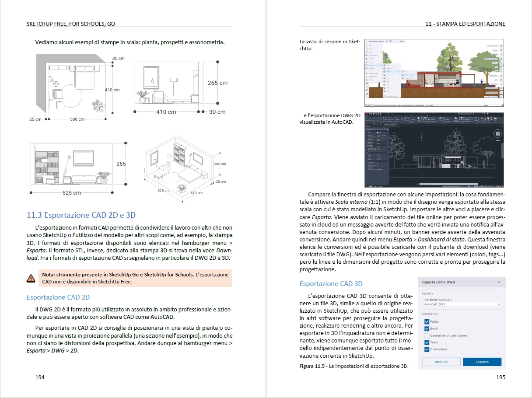Toggle the Dimensioni checkbox
Viewport: 532px width, 398px height.
point(427,349)
